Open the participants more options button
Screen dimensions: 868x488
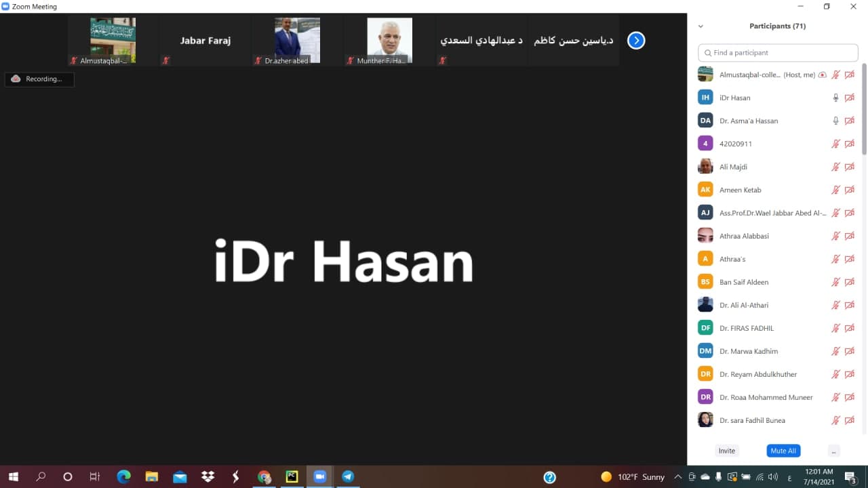coord(834,451)
